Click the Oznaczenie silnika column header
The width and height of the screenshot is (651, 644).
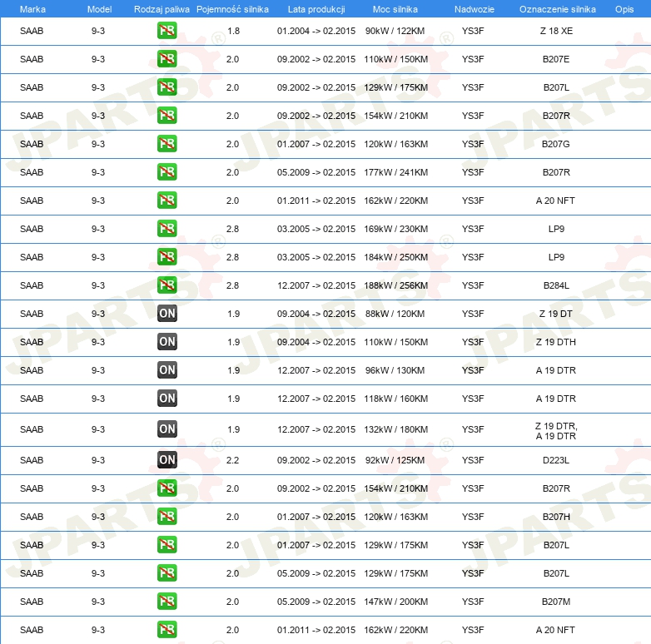pyautogui.click(x=557, y=9)
